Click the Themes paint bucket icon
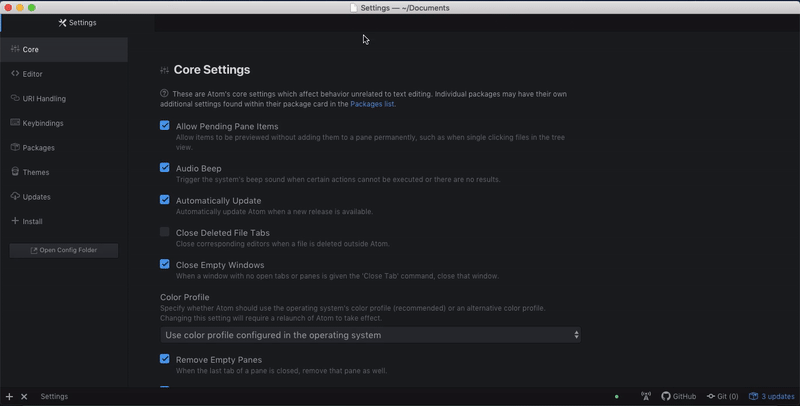 pyautogui.click(x=15, y=171)
